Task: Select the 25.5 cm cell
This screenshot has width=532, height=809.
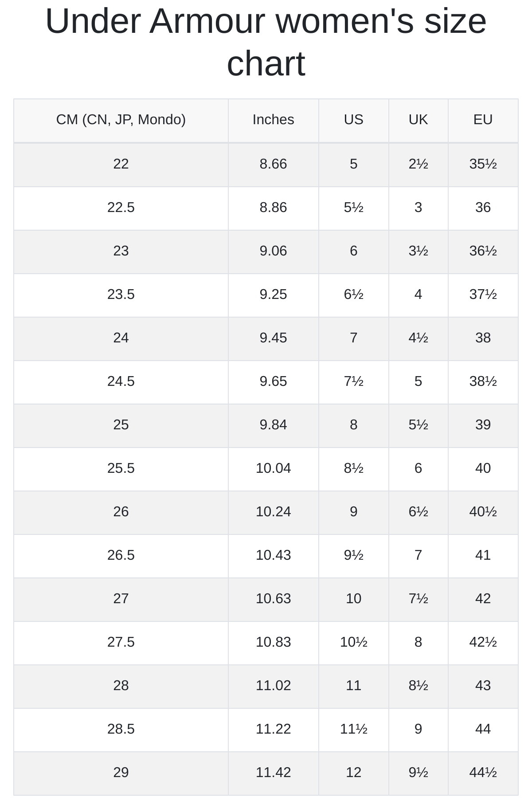Action: point(121,469)
